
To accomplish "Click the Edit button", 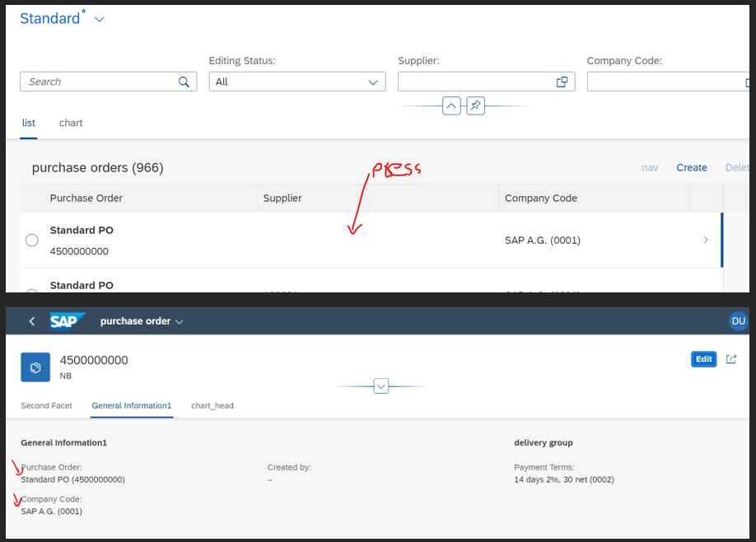I will click(x=703, y=359).
